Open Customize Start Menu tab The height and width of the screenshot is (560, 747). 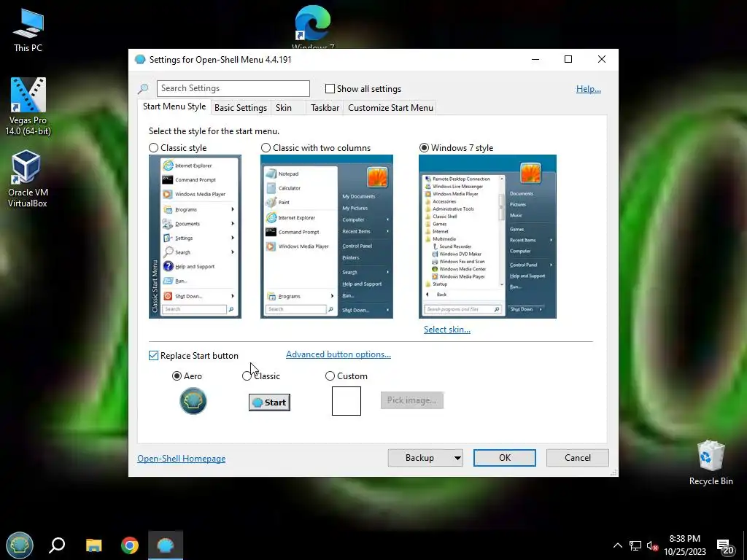(391, 108)
